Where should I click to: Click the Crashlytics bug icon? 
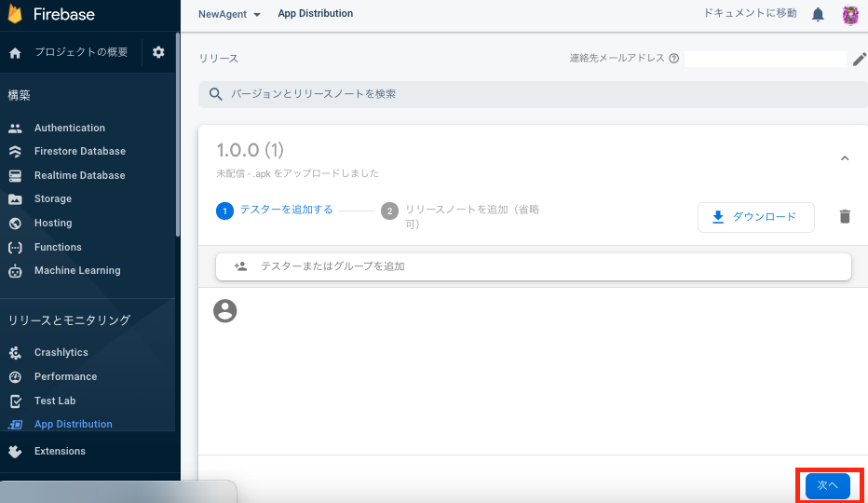coord(15,352)
